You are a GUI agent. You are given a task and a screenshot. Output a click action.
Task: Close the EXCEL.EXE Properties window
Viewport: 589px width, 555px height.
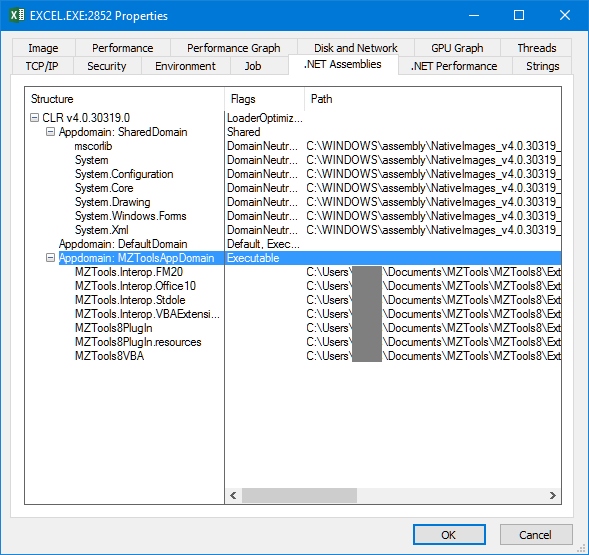click(x=565, y=15)
